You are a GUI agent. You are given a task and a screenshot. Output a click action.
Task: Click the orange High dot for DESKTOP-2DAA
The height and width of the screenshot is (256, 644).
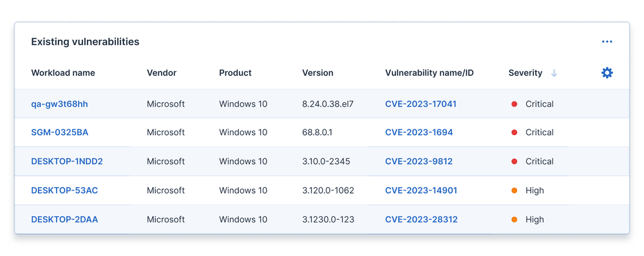(x=514, y=219)
